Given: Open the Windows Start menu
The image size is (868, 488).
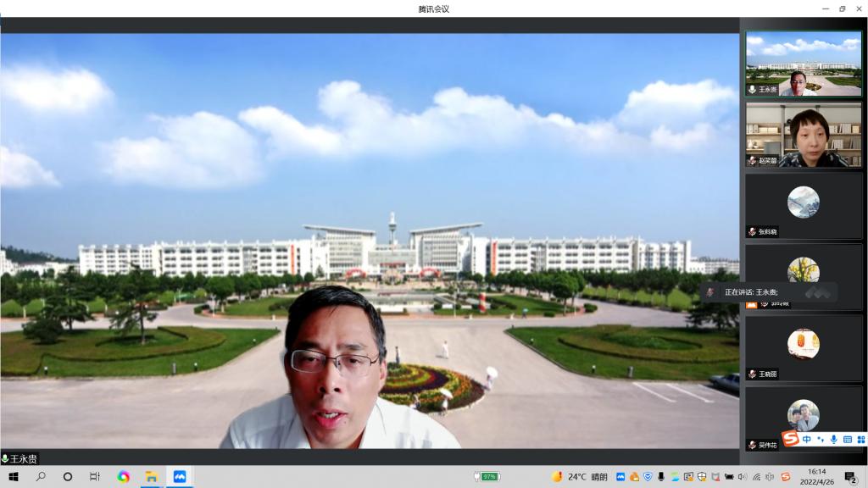Looking at the screenshot, I should click(14, 477).
